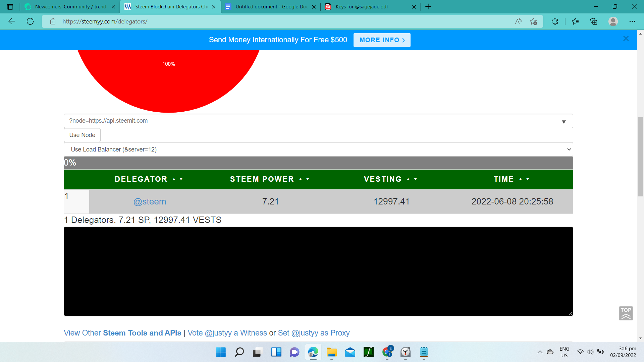Switch to Newcomers' Community tab
The image size is (644, 362).
[70, 7]
